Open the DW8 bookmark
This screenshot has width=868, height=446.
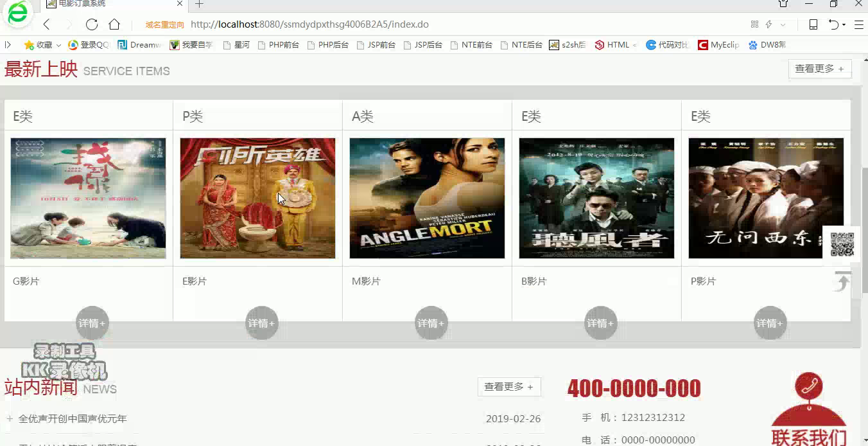767,45
